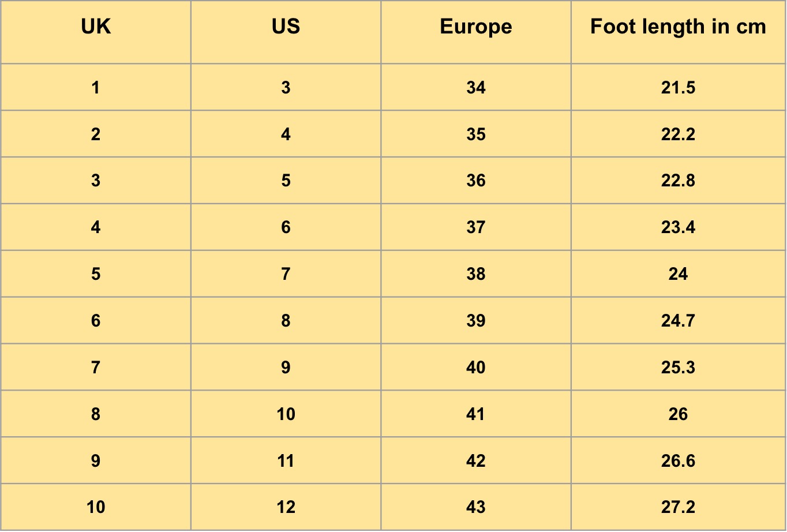The image size is (787, 532).
Task: Click the US size 11 cell
Action: tap(286, 461)
